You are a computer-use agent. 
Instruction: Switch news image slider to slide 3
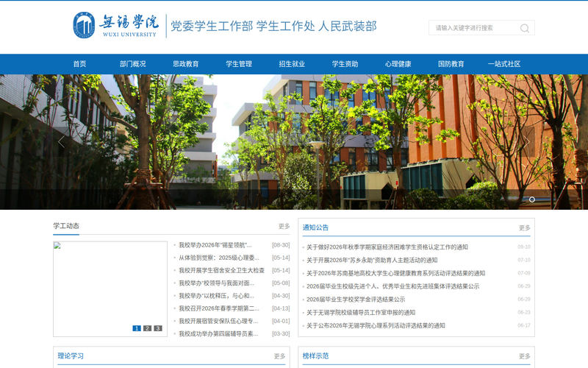click(x=158, y=328)
